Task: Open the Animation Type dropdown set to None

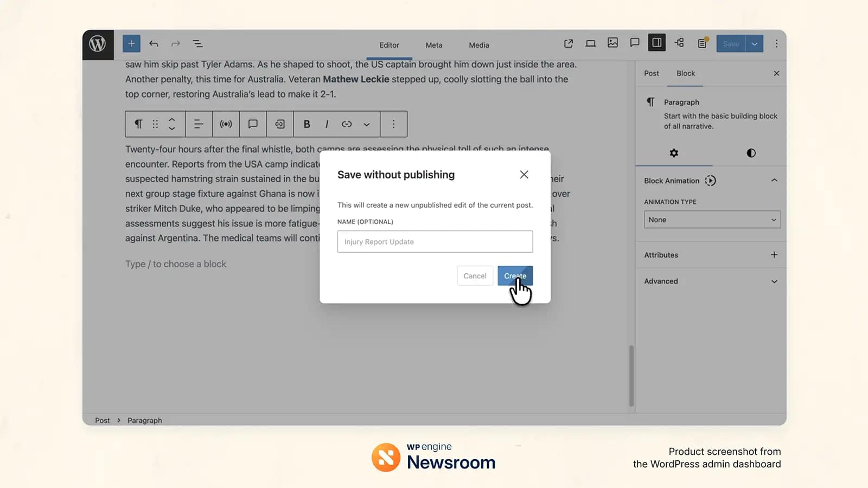Action: (712, 220)
